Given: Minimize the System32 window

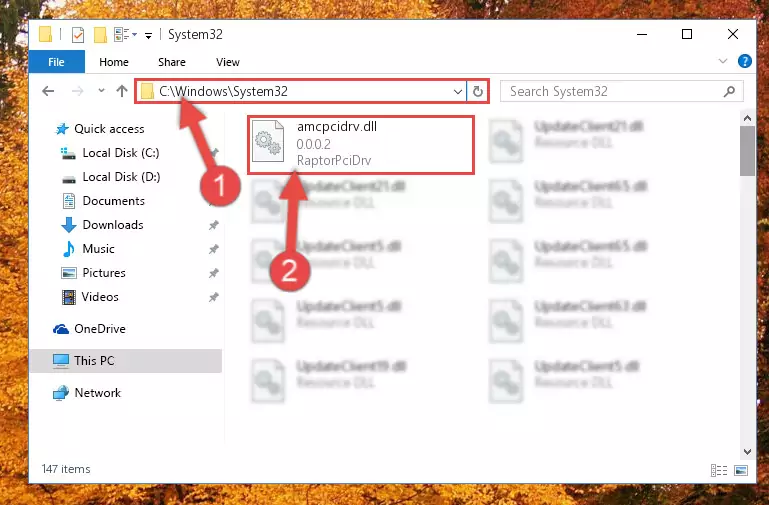Looking at the screenshot, I should [641, 34].
